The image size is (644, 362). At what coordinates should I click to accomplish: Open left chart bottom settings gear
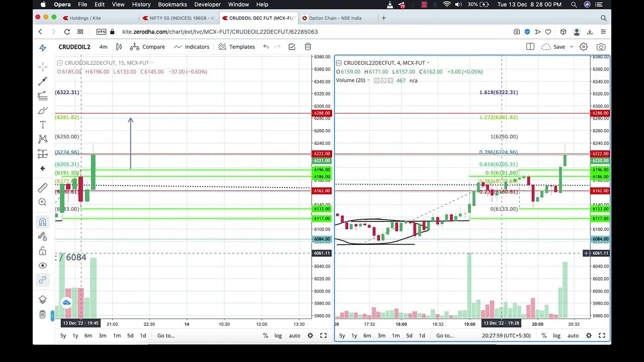click(310, 335)
